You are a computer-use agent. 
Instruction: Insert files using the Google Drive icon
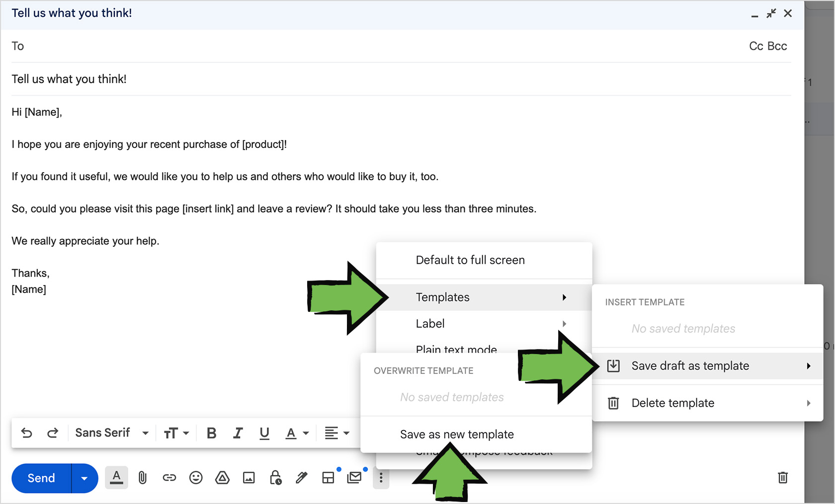[x=222, y=478]
